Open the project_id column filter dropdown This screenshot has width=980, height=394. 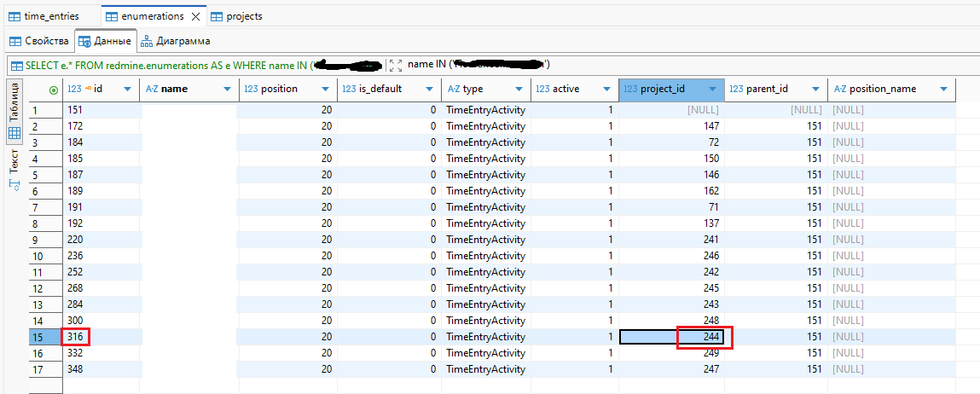click(x=713, y=89)
